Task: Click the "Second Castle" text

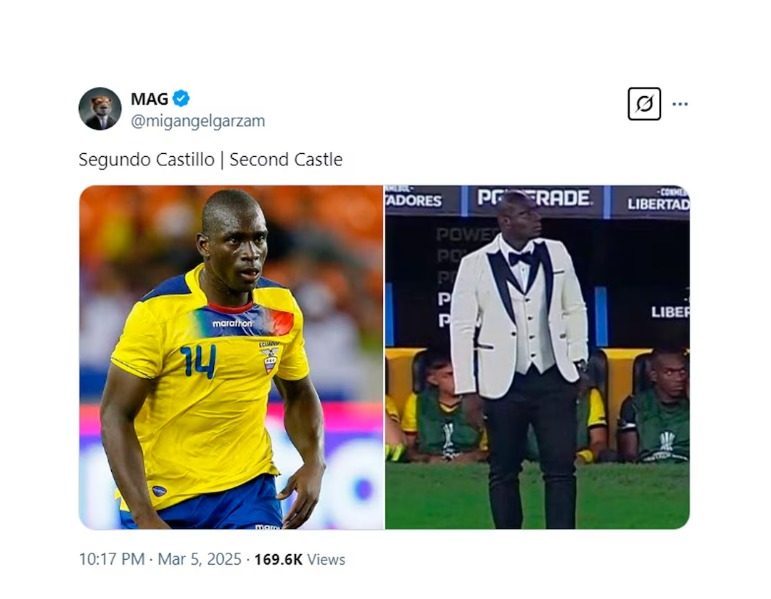Action: [286, 160]
